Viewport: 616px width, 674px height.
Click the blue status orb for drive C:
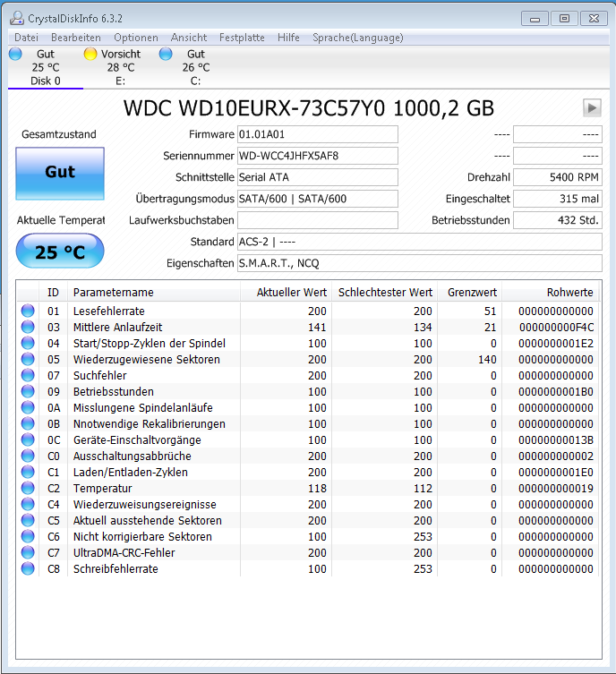[x=166, y=55]
